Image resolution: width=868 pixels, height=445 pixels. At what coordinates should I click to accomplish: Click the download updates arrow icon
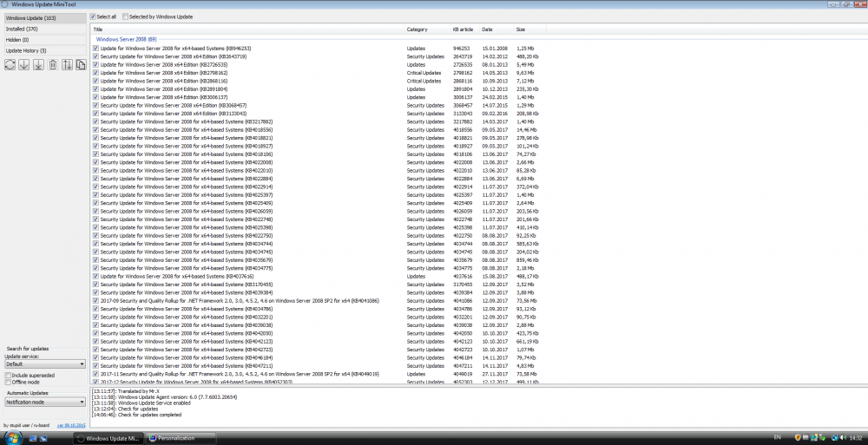pyautogui.click(x=24, y=65)
